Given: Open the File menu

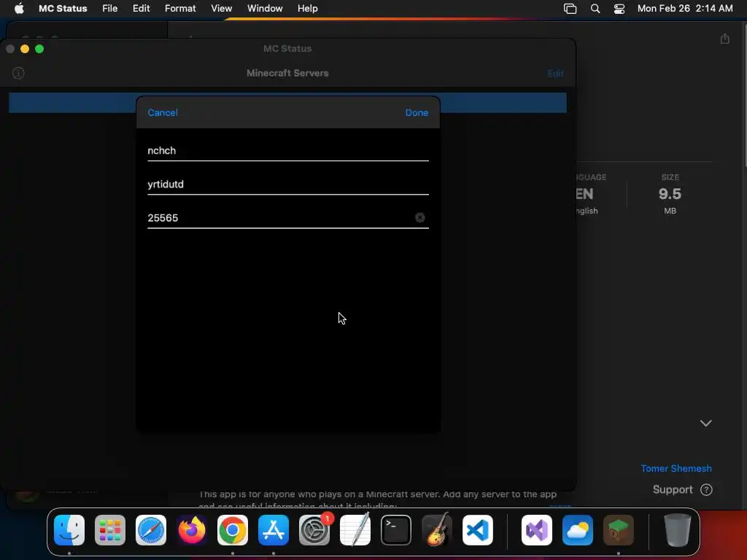Looking at the screenshot, I should (x=109, y=9).
